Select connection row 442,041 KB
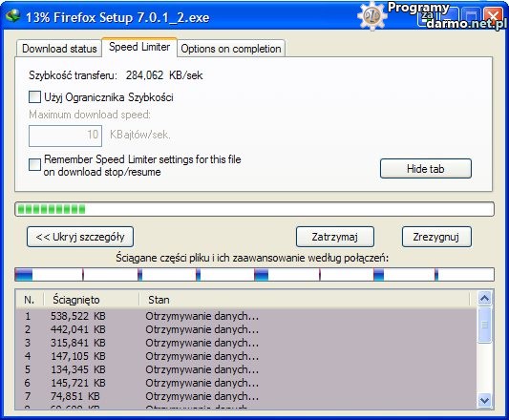The width and height of the screenshot is (509, 420). [246, 329]
